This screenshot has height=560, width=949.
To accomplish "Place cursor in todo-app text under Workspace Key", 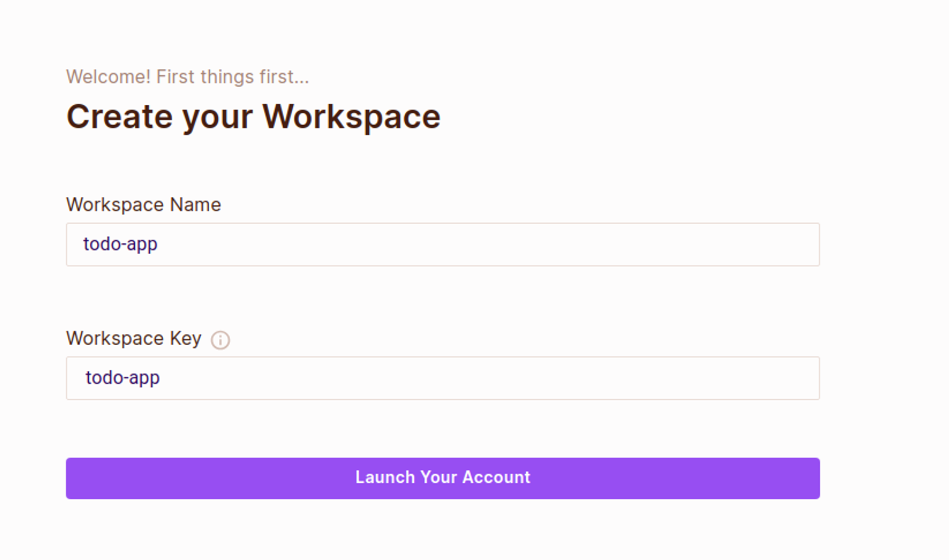I will pos(122,378).
